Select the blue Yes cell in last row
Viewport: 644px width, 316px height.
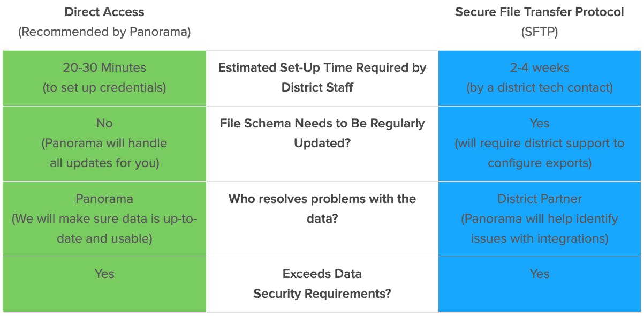click(540, 284)
